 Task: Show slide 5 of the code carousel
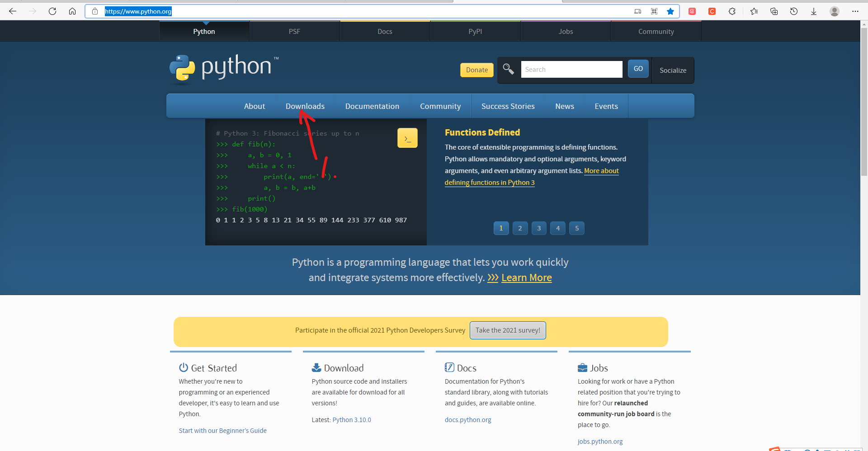point(577,228)
